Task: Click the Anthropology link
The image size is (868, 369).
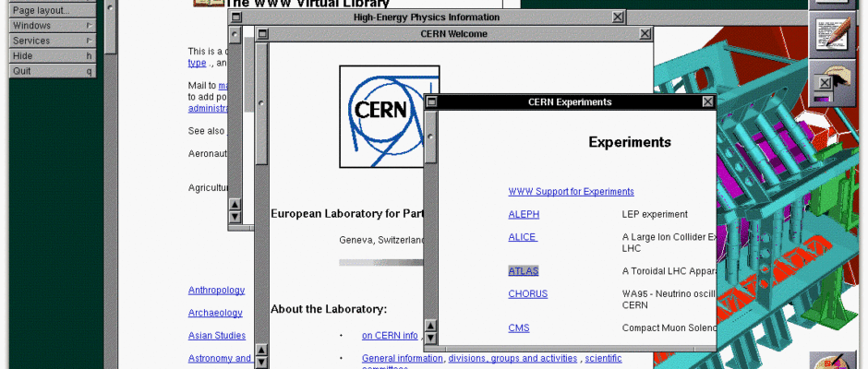Action: pyautogui.click(x=216, y=290)
